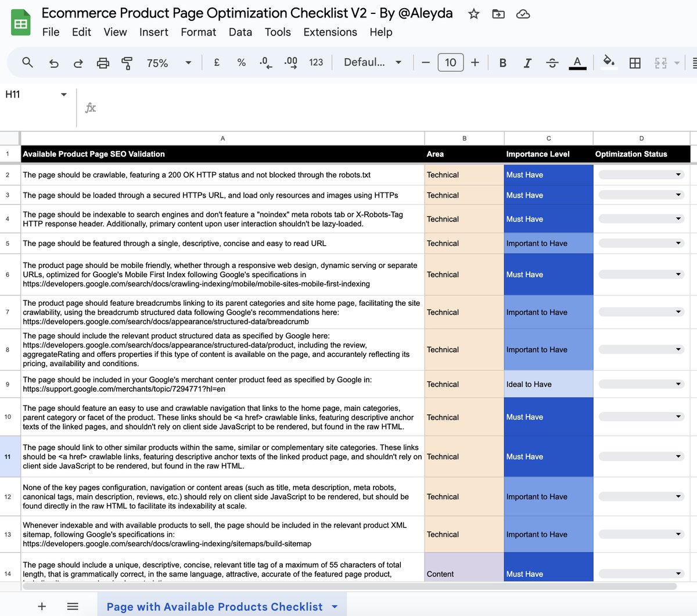Image resolution: width=697 pixels, height=616 pixels.
Task: Open the font family dropdown
Action: click(372, 63)
